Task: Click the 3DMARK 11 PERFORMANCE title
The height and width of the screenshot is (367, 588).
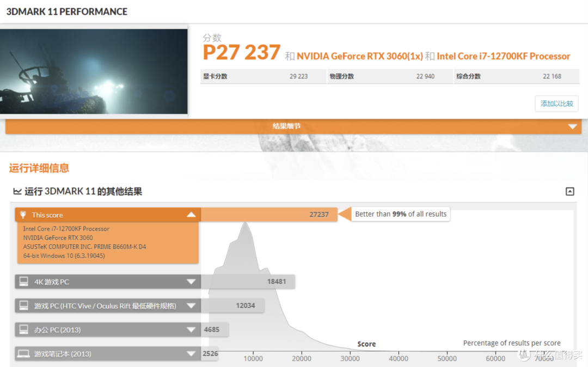Action: pyautogui.click(x=67, y=11)
